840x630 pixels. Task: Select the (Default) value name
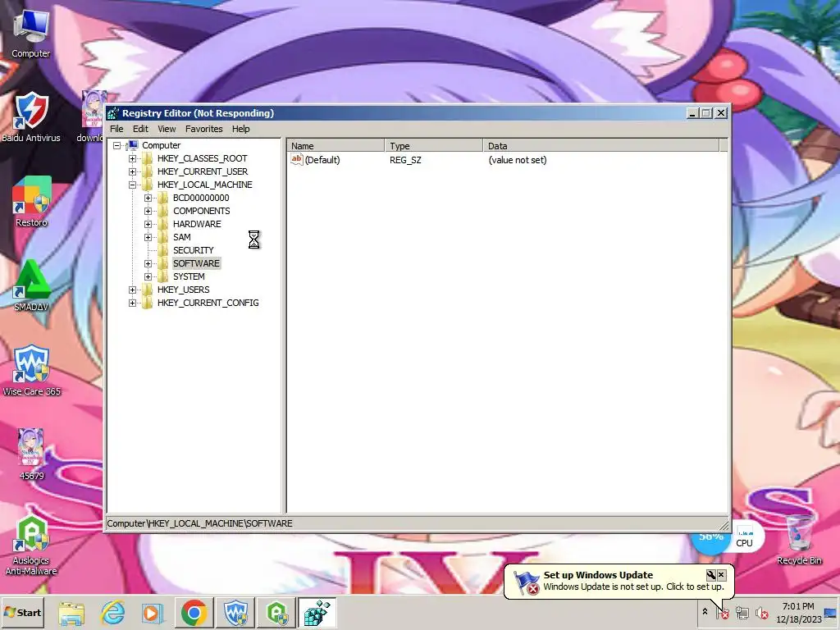click(x=322, y=160)
